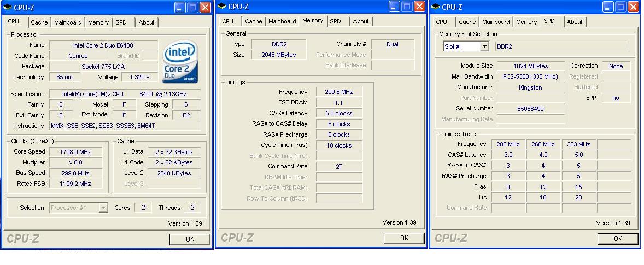Click the Intel Core 2 Duo logo
This screenshot has height=265, width=644.
pos(180,62)
